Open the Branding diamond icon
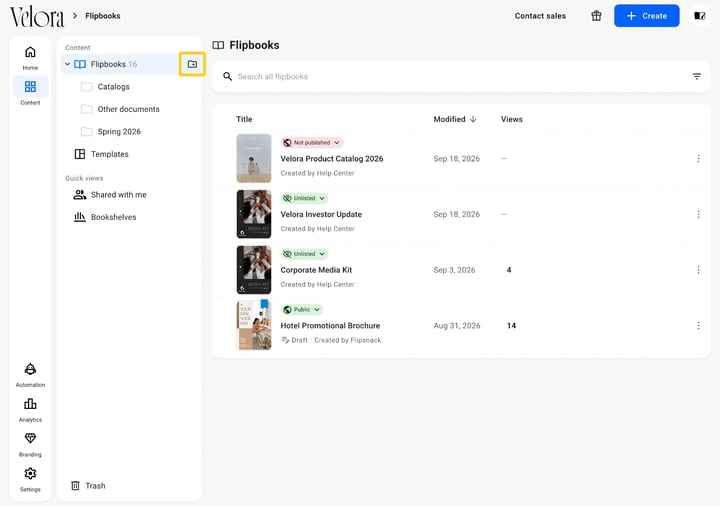Viewport: 720px width, 506px height. pyautogui.click(x=30, y=439)
